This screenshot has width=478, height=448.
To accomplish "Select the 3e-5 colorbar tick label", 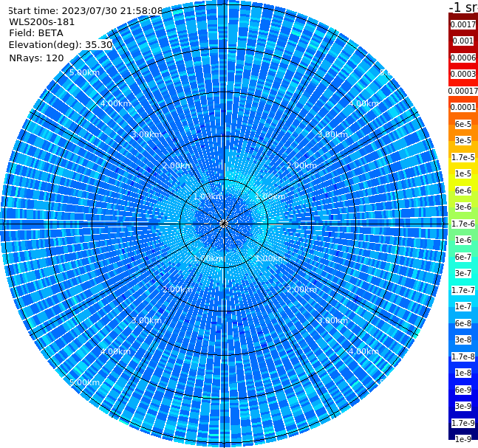I will [463, 140].
